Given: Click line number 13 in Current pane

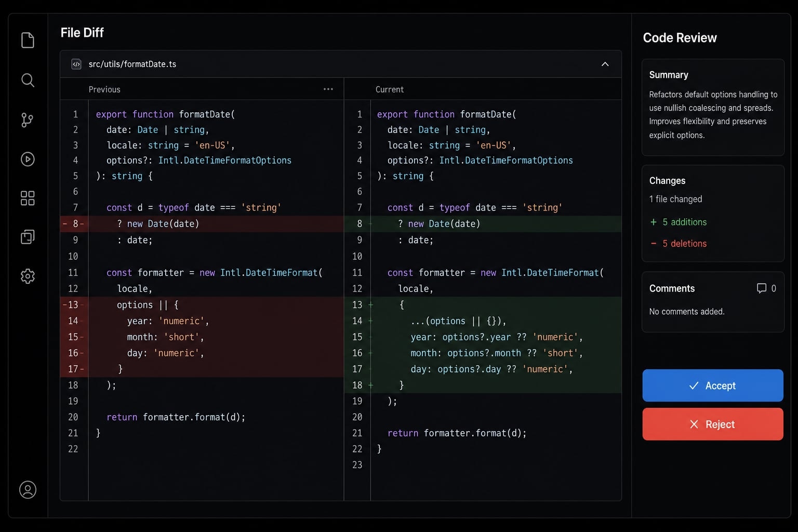Looking at the screenshot, I should (357, 305).
